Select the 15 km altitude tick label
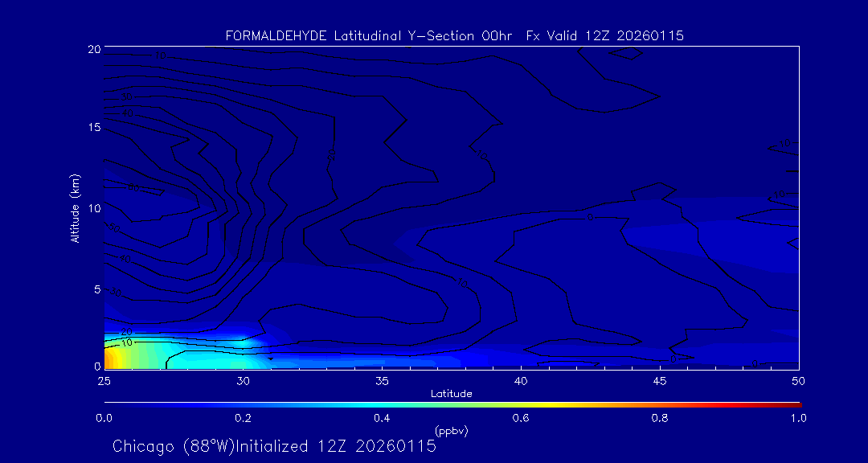 pyautogui.click(x=92, y=129)
